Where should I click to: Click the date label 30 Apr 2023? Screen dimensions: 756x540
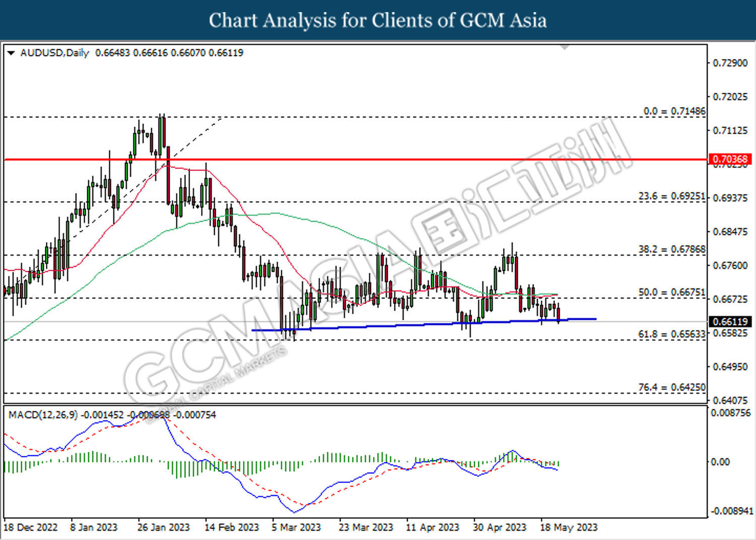(499, 527)
